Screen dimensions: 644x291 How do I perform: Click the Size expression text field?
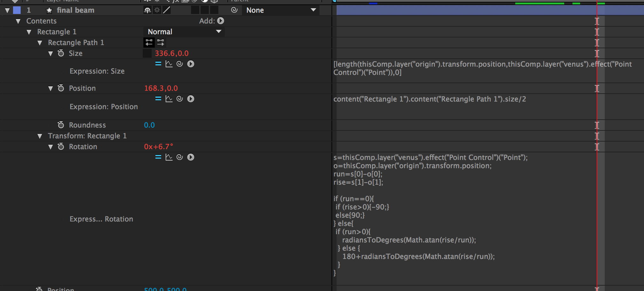483,68
